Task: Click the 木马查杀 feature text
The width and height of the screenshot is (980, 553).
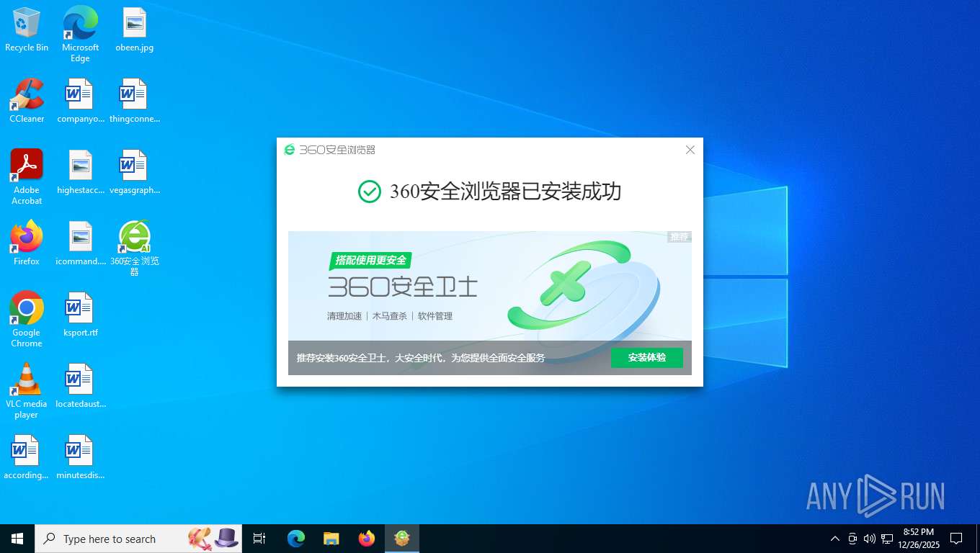Action: 390,316
